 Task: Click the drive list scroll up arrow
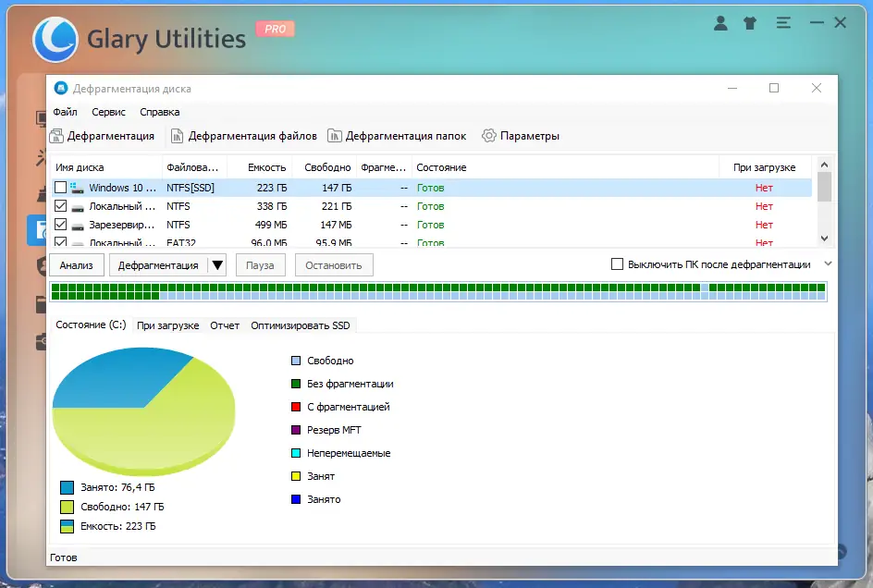[x=825, y=165]
